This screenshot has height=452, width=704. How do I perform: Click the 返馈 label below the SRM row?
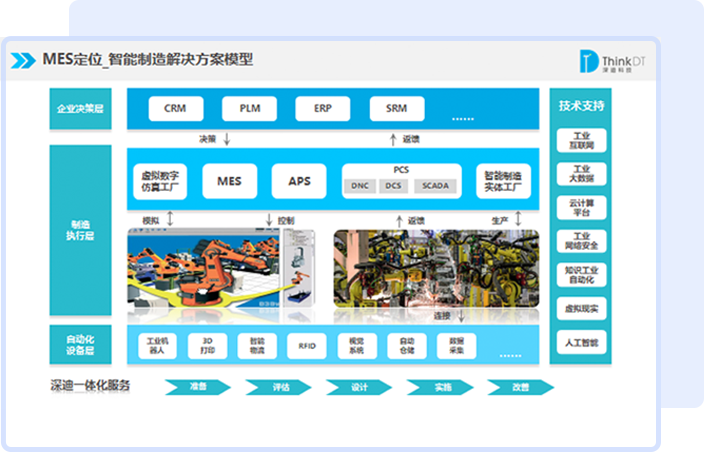[x=411, y=139]
